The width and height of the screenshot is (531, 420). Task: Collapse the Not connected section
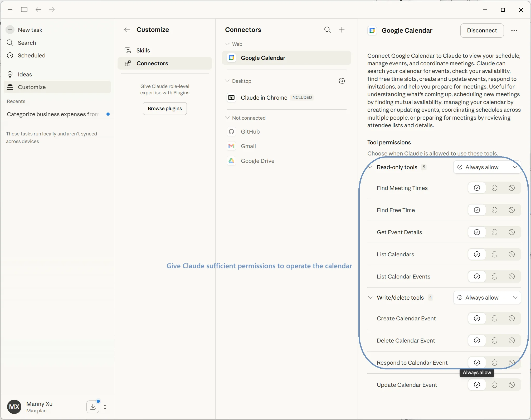coord(227,118)
